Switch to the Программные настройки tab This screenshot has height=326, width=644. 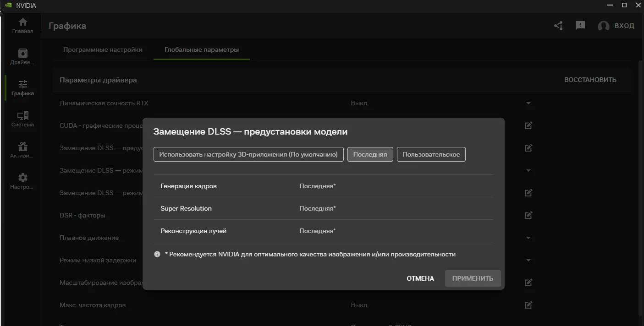pos(103,49)
